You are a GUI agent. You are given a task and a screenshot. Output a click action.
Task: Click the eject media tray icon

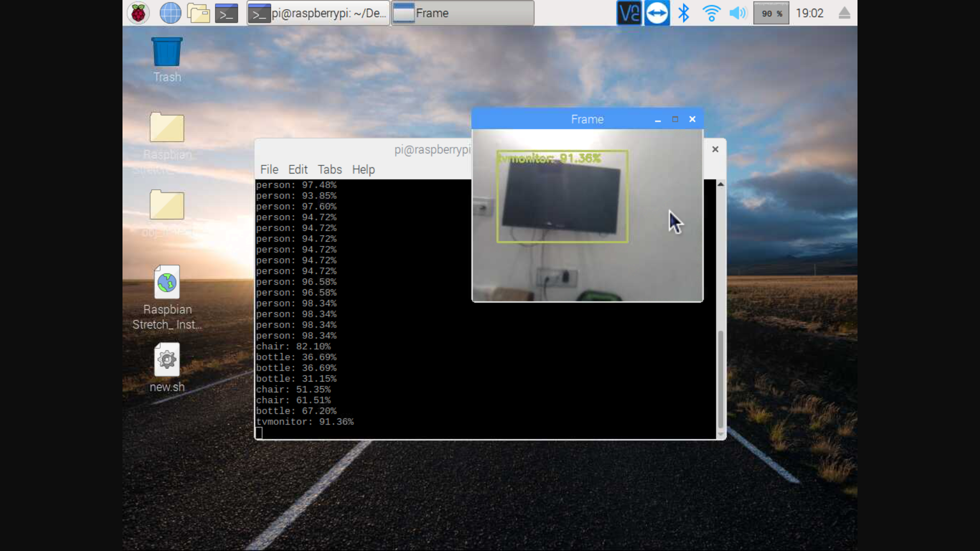pos(844,13)
